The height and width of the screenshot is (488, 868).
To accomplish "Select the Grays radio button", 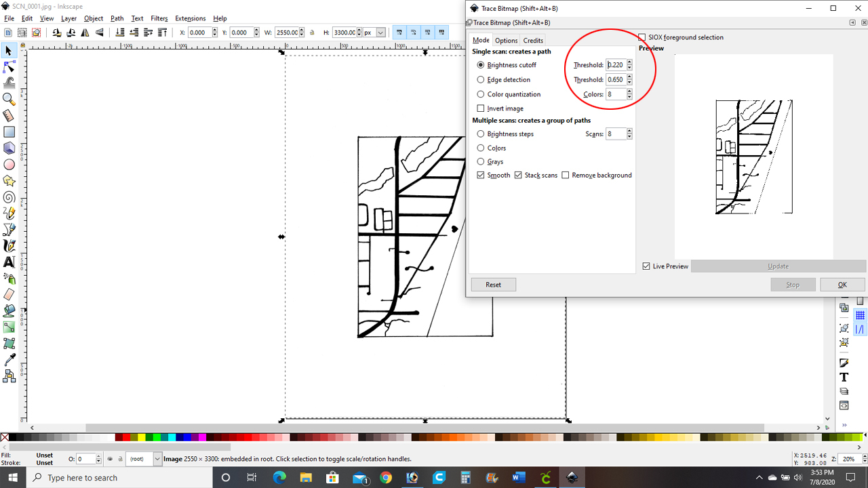I will [481, 162].
